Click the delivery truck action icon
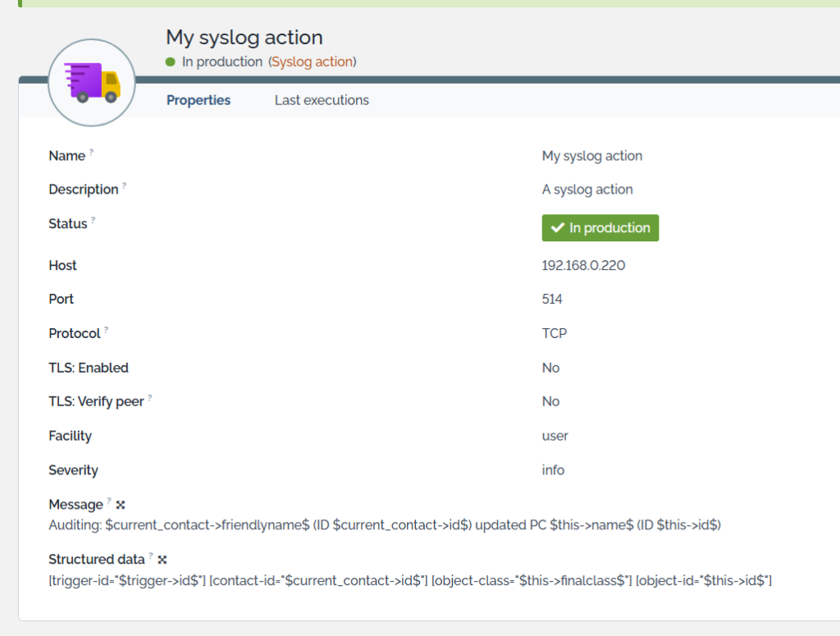 point(92,83)
